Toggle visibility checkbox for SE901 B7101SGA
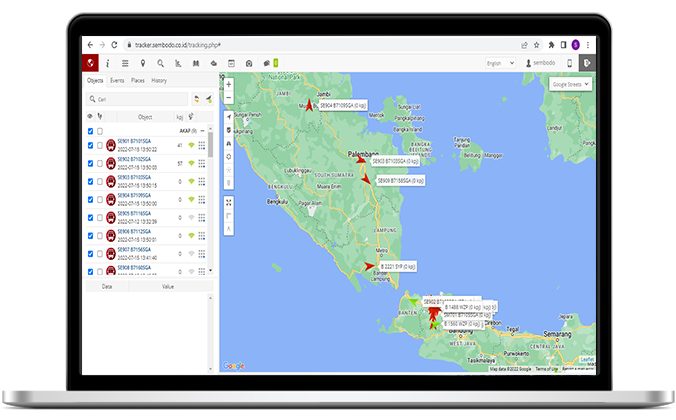 pyautogui.click(x=90, y=146)
